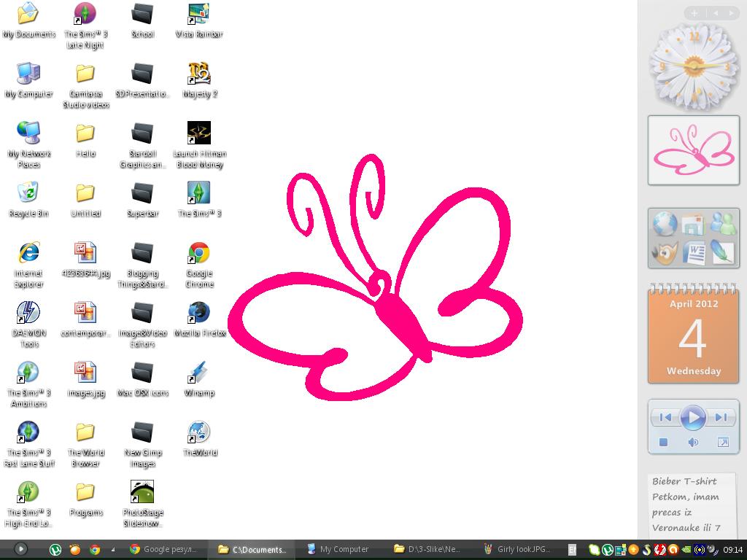Open GIMP from the sidebar launcher gadget
The image size is (747, 560).
pos(666,253)
